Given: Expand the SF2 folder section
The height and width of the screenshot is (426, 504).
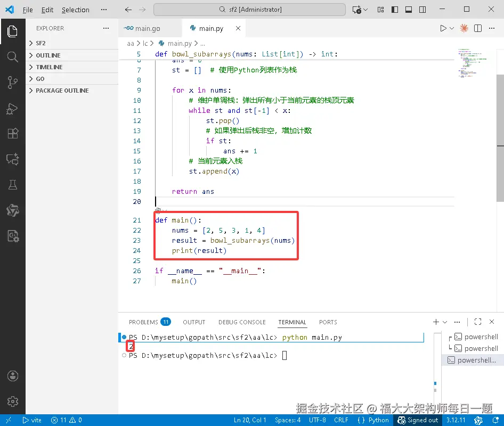Looking at the screenshot, I should pyautogui.click(x=72, y=43).
